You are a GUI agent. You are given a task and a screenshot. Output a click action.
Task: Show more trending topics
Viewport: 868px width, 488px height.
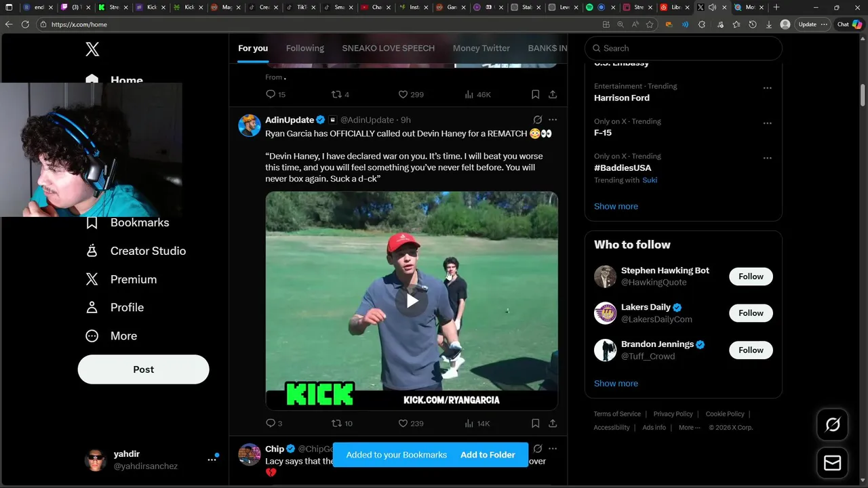616,206
